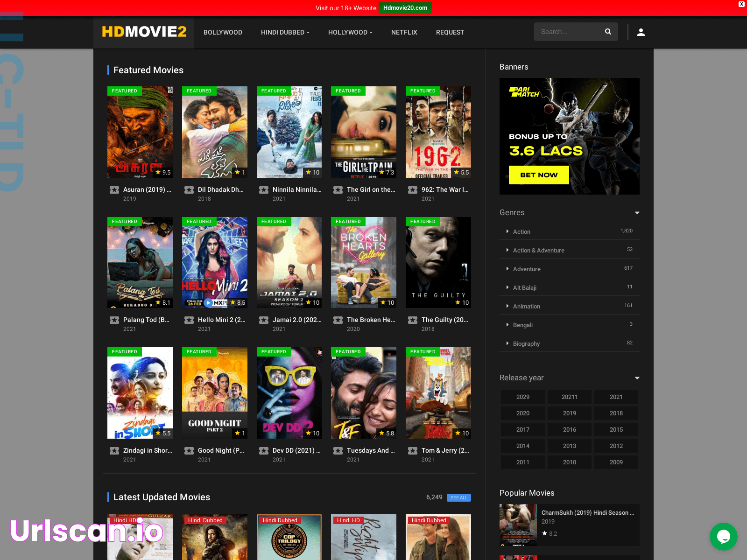Filter by release year 2012
The height and width of the screenshot is (560, 747).
click(616, 446)
